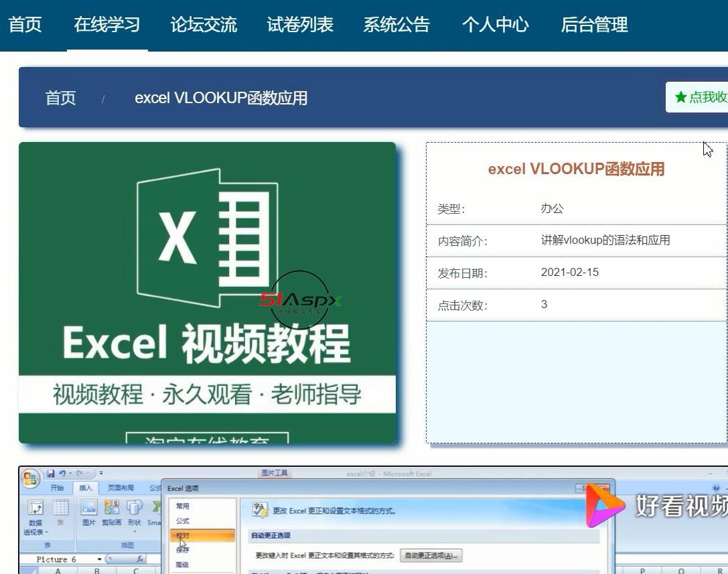This screenshot has width=728, height=574.
Task: Click the Redo arrow in the Excel video
Action: click(80, 474)
